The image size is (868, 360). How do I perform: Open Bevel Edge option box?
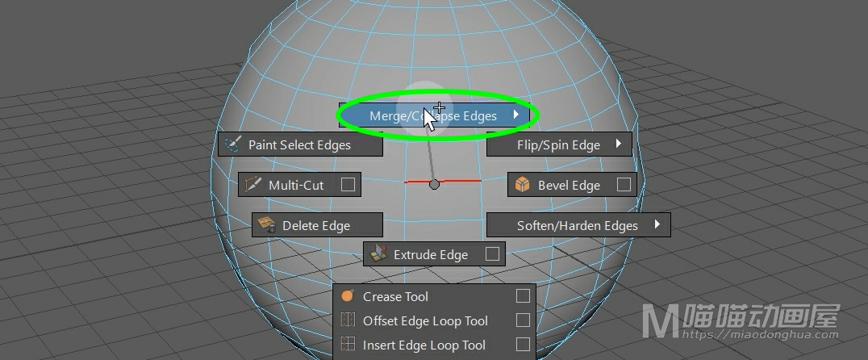point(624,184)
